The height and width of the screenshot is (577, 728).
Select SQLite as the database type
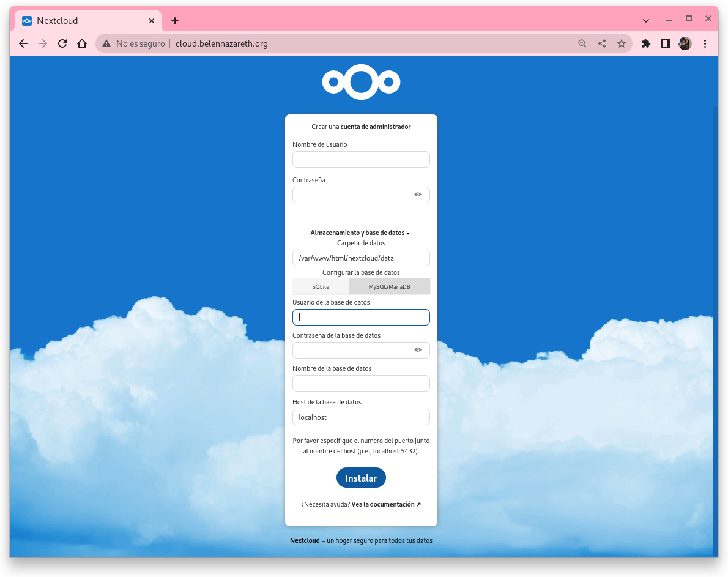[321, 286]
